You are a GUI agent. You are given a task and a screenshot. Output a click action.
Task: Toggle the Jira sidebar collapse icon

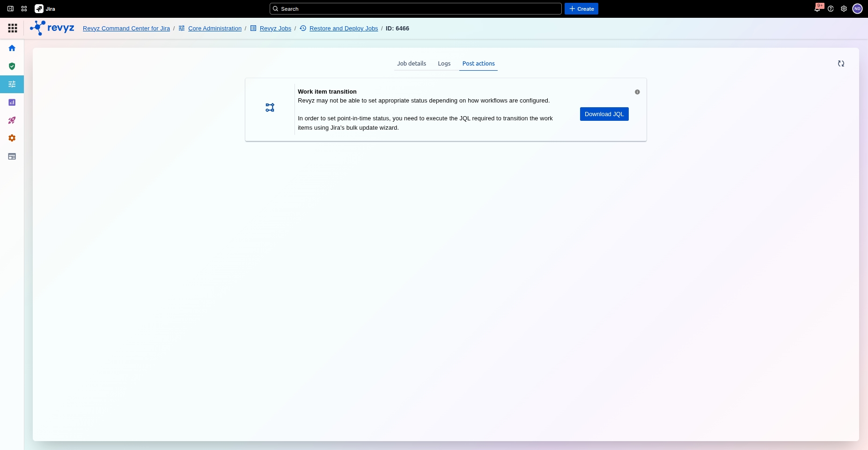click(10, 9)
